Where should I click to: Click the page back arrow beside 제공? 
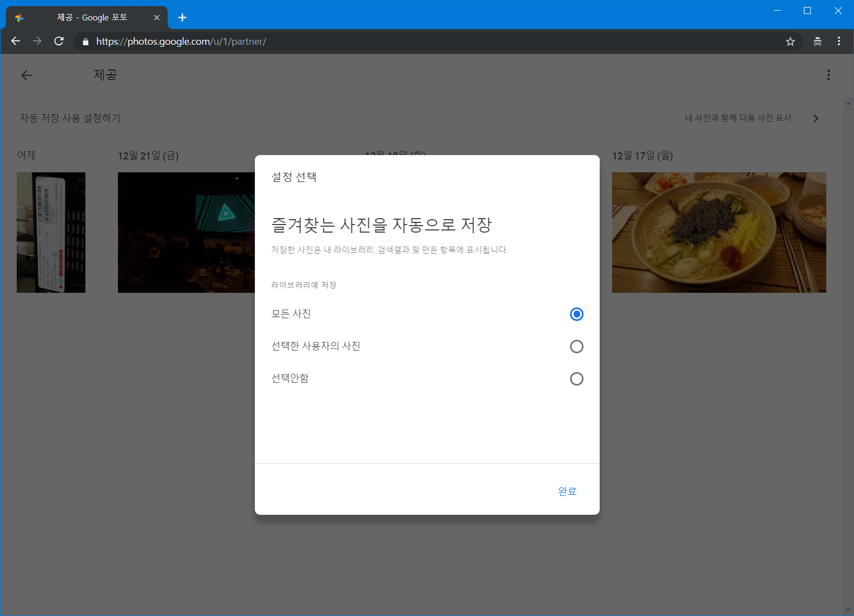point(26,75)
